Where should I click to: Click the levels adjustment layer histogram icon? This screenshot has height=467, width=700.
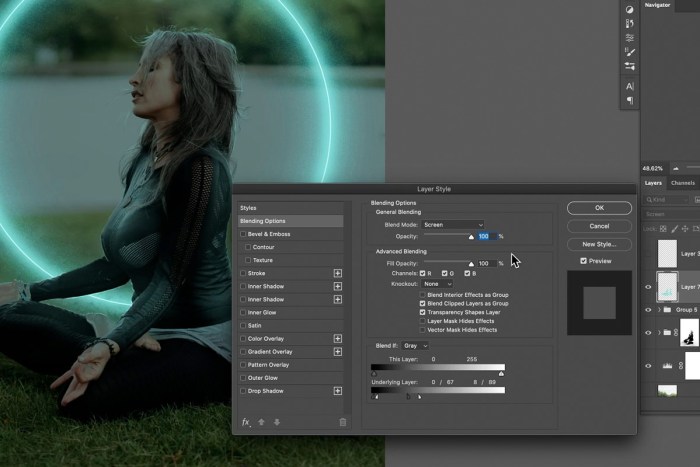[667, 366]
